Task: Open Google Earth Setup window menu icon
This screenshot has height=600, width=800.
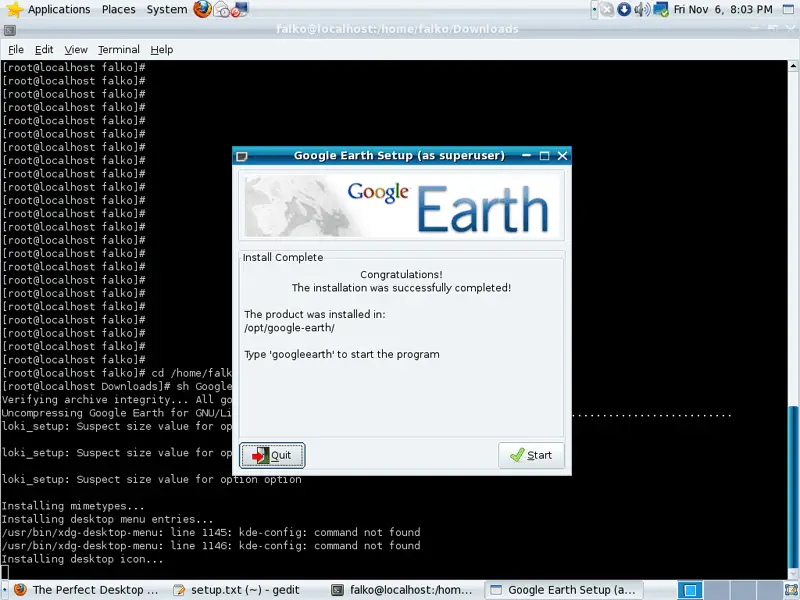Action: pos(242,156)
